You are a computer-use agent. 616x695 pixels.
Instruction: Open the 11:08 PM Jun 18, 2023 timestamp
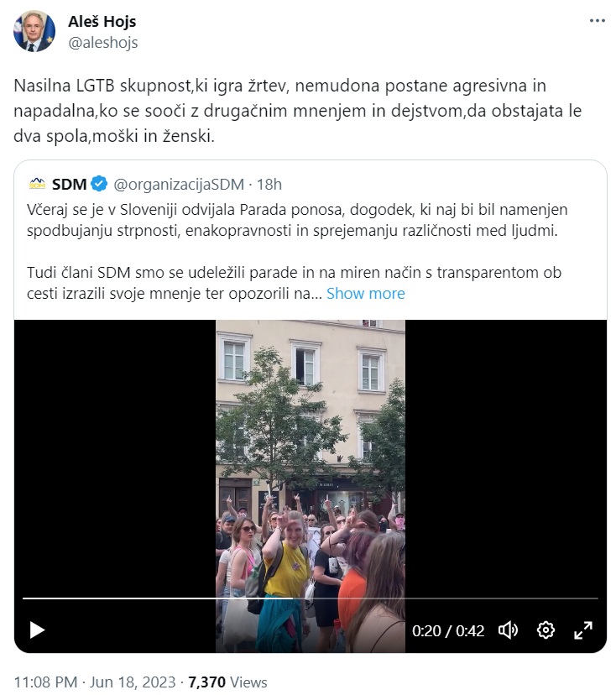pos(95,682)
